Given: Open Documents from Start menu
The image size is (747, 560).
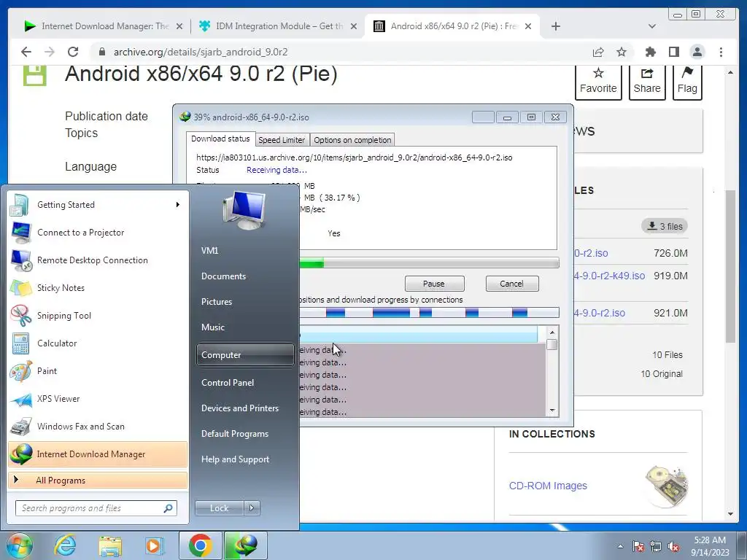Looking at the screenshot, I should (x=223, y=276).
